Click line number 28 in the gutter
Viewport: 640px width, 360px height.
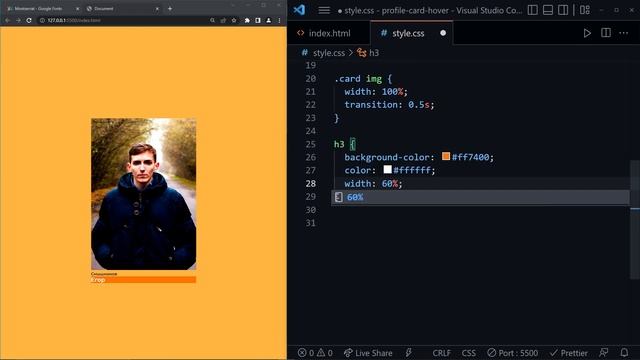tap(311, 184)
